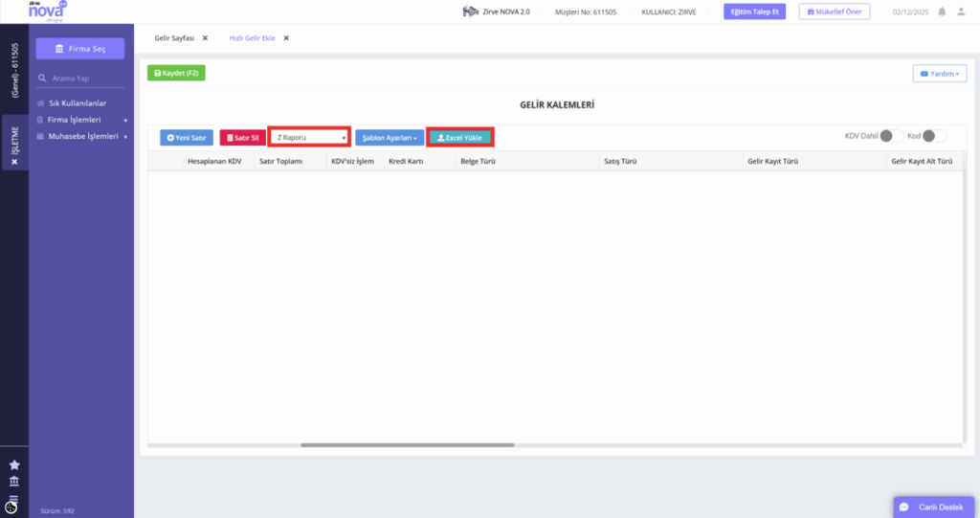
Task: Click the search magnifier icon
Action: 42,79
